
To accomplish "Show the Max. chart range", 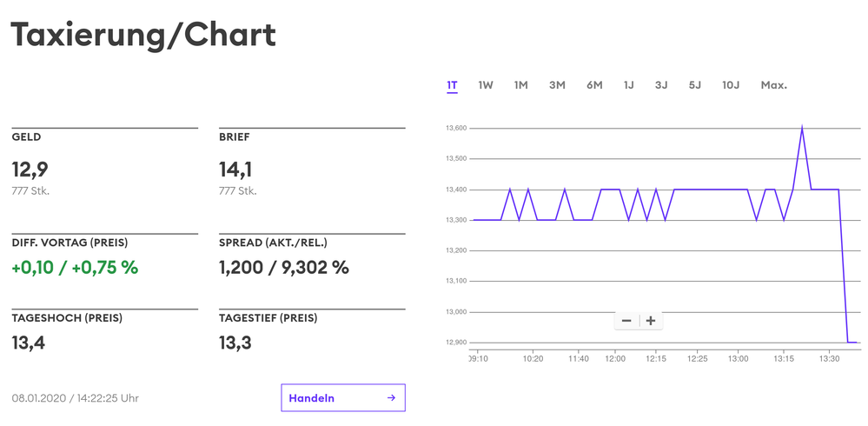I will (773, 85).
